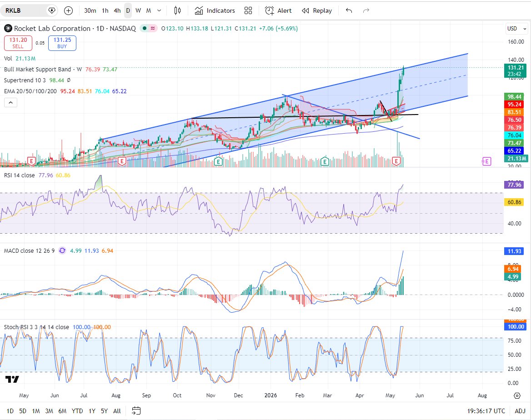The image size is (531, 420).
Task: Toggle the green market status dot
Action: coord(145,29)
